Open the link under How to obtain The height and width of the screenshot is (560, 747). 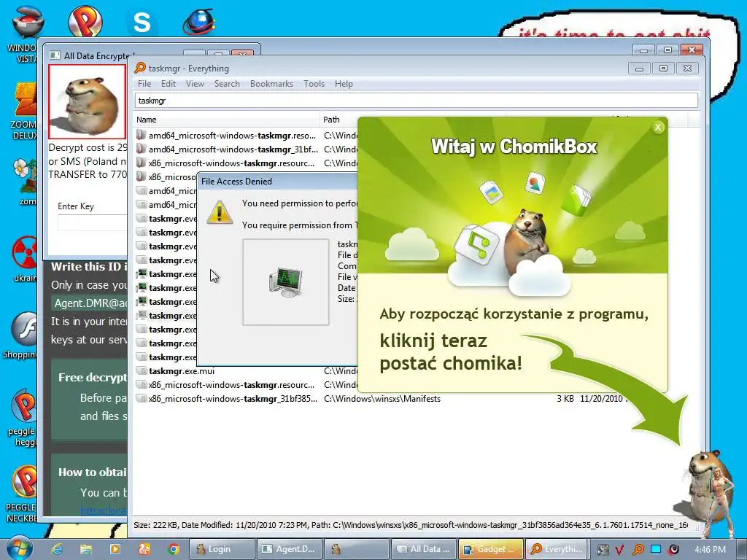tap(104, 511)
